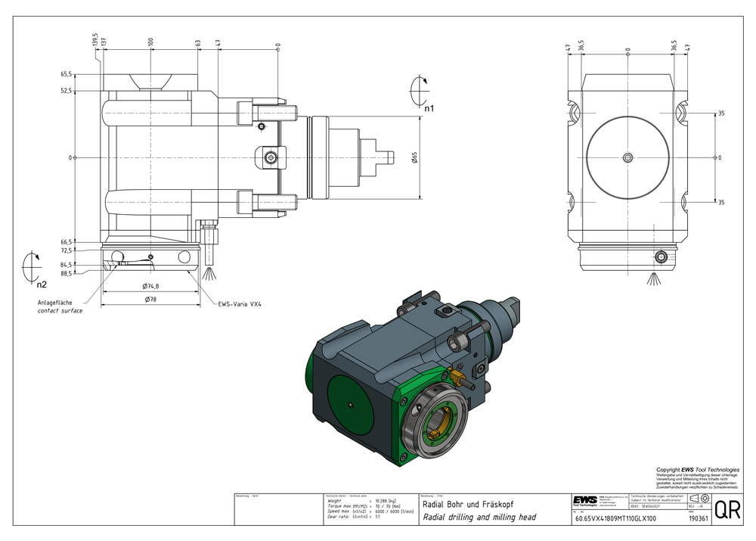Viewport: 756px width, 541px height.
Task: Click the Ø78 diameter dimension
Action: click(x=150, y=299)
